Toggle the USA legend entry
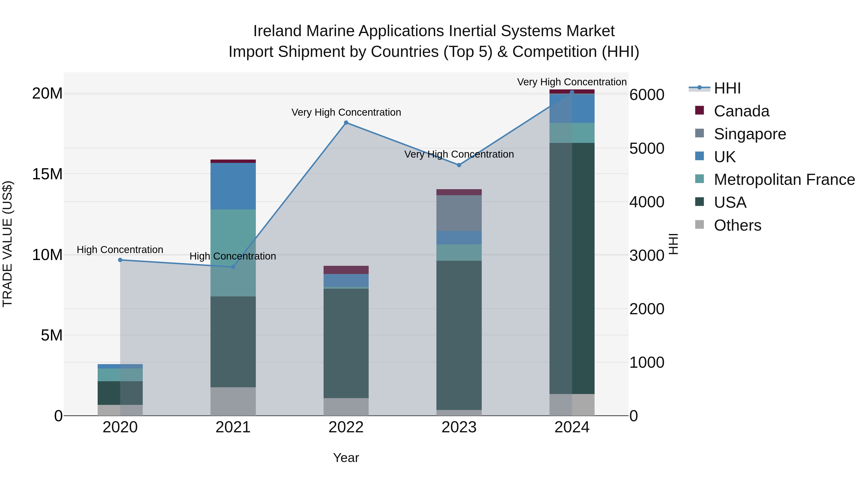868x488 pixels. pos(720,202)
